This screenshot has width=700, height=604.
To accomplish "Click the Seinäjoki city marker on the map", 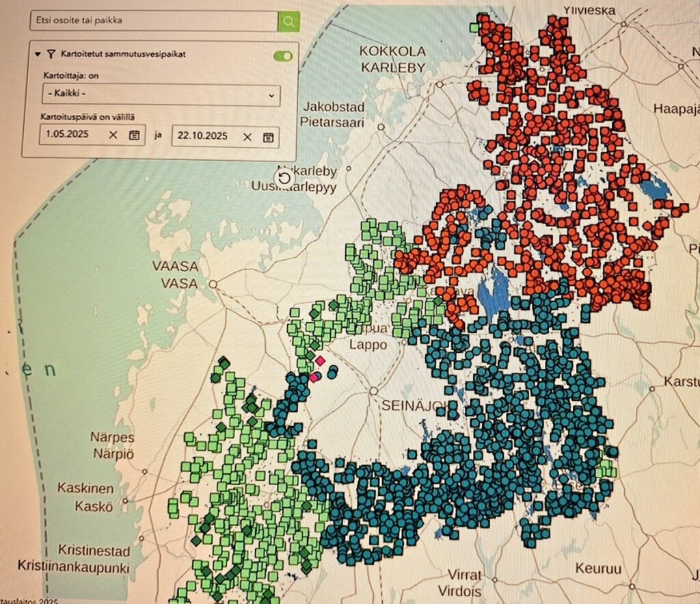I will pos(373,391).
